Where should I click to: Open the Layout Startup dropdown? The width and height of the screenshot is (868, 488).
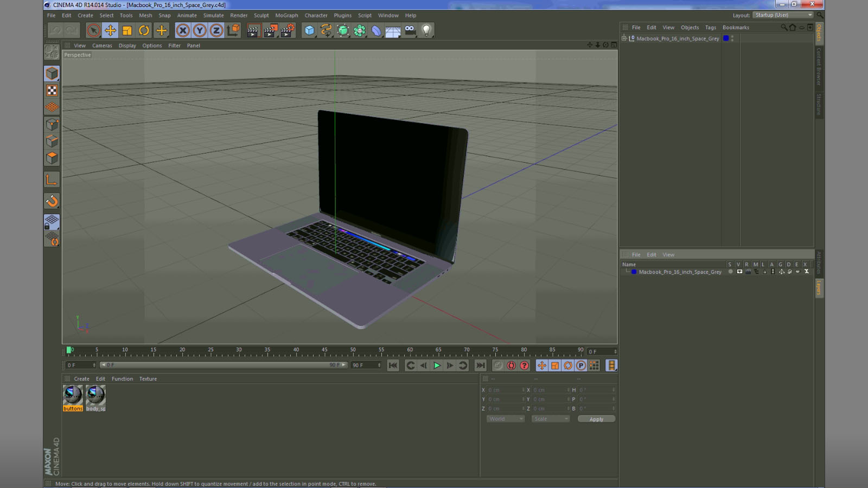(x=783, y=15)
